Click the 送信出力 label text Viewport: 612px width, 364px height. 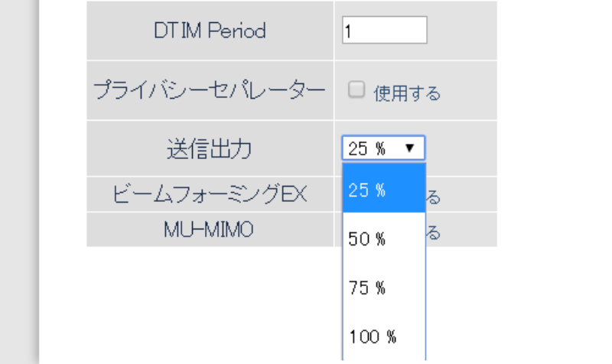pyautogui.click(x=210, y=148)
